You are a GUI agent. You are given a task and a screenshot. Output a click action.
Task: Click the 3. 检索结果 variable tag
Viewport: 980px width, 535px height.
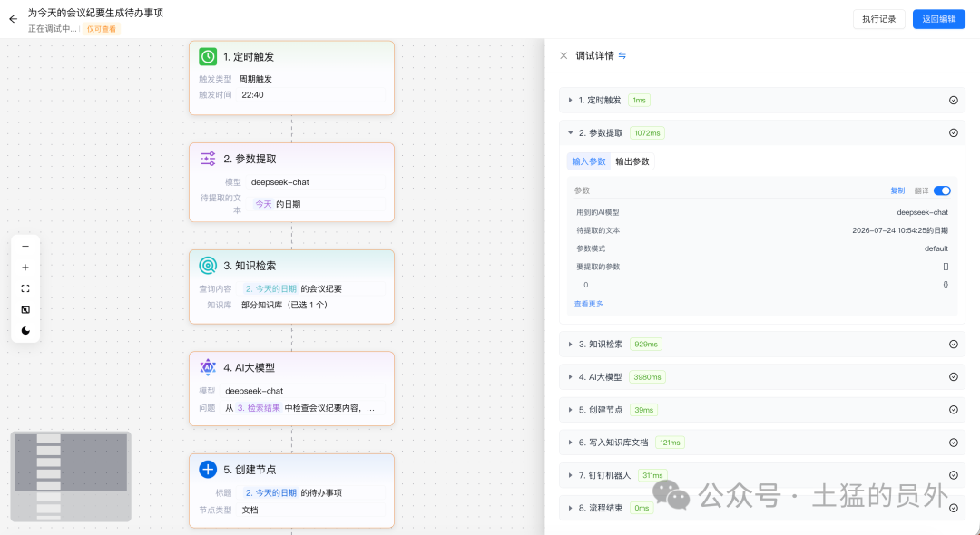pos(258,408)
